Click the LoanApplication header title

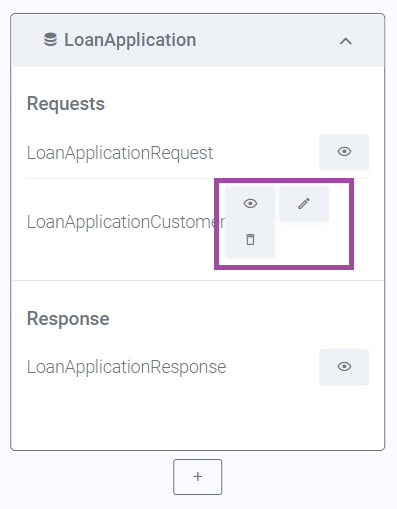[130, 40]
